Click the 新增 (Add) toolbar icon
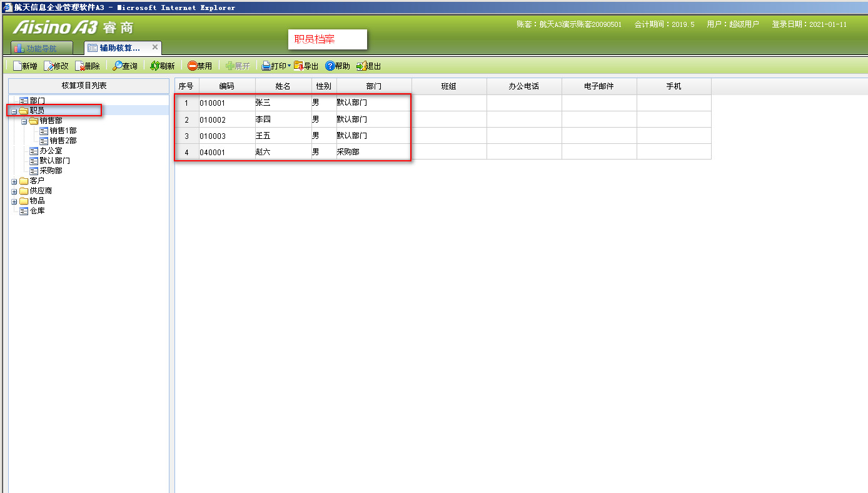868x493 pixels. click(18, 66)
